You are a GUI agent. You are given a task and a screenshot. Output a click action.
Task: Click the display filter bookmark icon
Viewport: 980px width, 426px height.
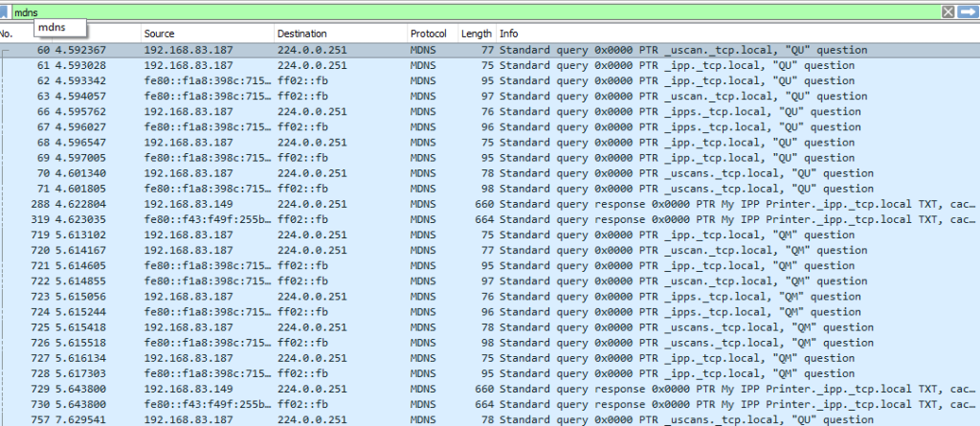pyautogui.click(x=5, y=11)
